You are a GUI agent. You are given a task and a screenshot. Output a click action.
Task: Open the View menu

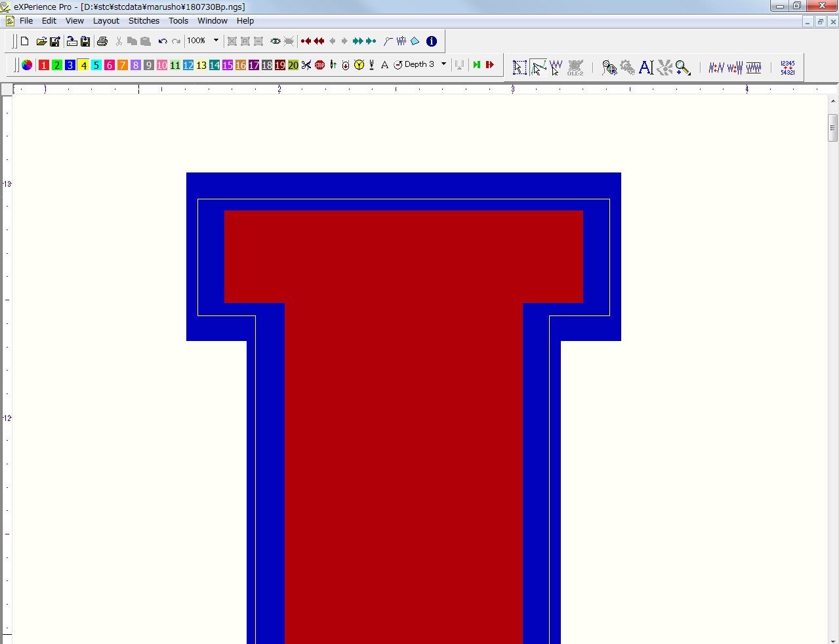coord(75,21)
